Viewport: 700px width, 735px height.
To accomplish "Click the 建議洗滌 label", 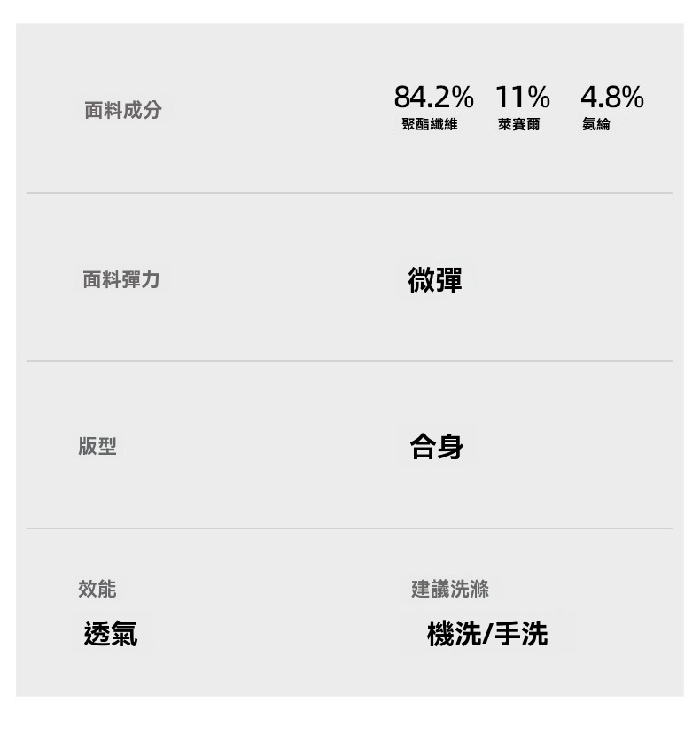I will pyautogui.click(x=450, y=589).
